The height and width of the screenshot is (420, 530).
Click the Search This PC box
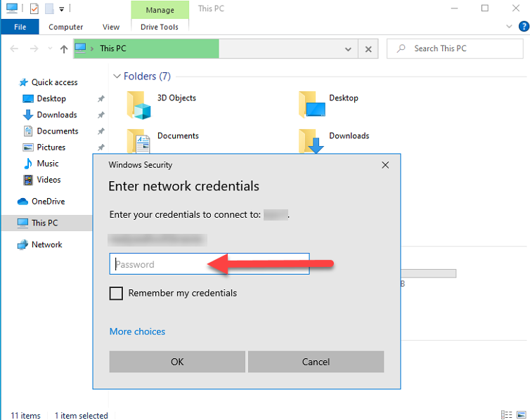coord(455,48)
